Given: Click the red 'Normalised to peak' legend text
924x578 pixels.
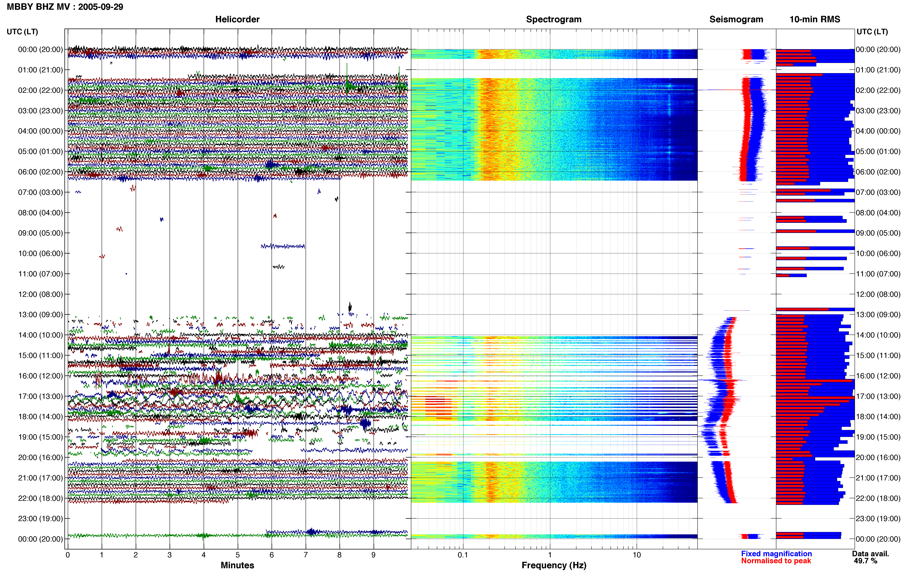Looking at the screenshot, I should (x=776, y=561).
